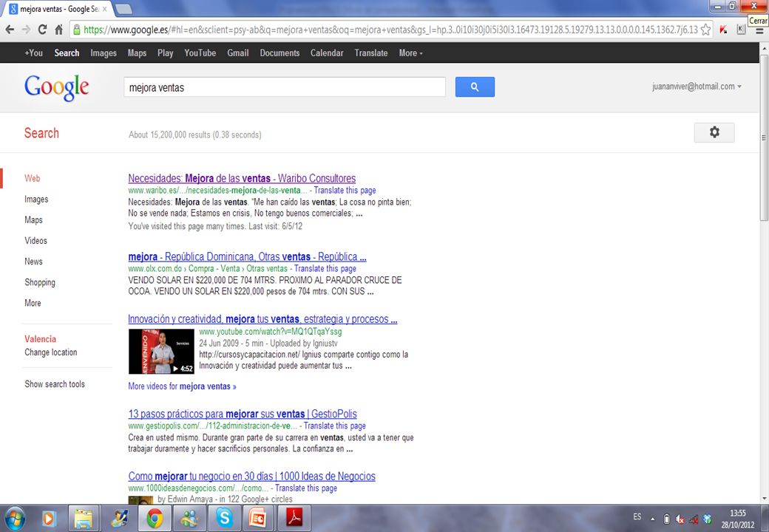Bookmark this page with the star icon
The height and width of the screenshot is (532, 769).
coord(705,30)
